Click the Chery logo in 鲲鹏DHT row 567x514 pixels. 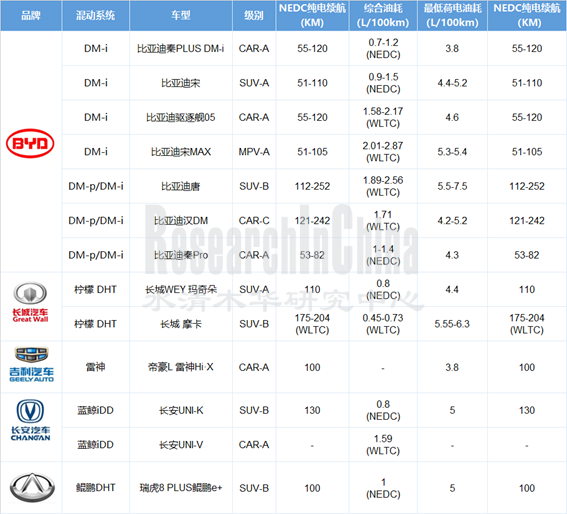[x=32, y=488]
